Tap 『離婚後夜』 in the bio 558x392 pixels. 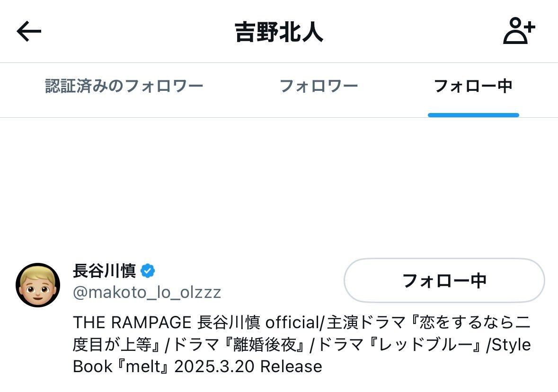pos(265,345)
